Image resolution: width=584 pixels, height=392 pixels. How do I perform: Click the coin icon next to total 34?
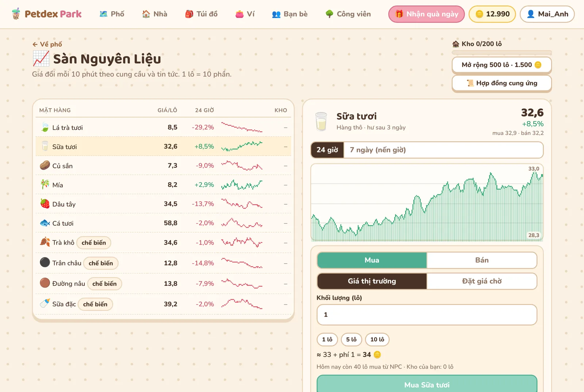click(x=377, y=354)
